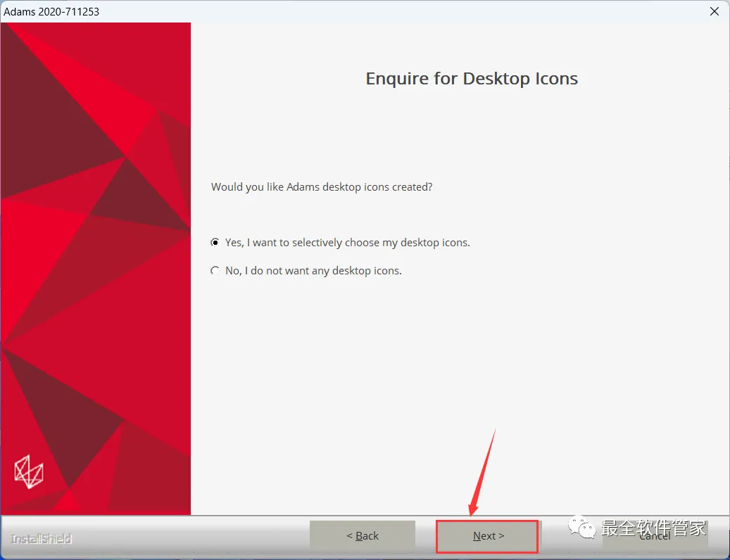730x560 pixels.
Task: Click the Adams 2020-711253 title text
Action: coord(51,12)
